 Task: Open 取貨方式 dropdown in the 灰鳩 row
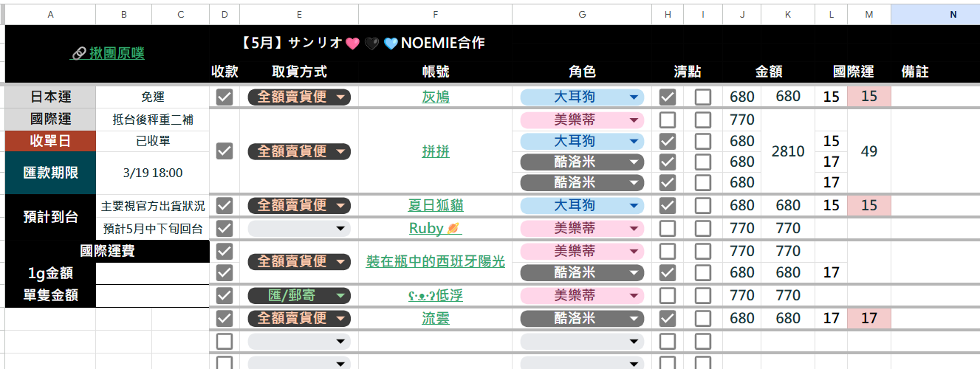(299, 97)
